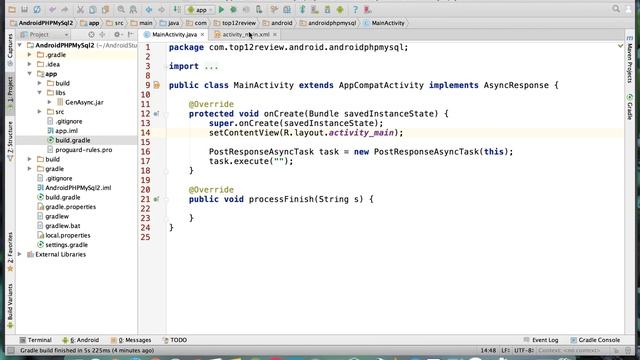This screenshot has height=360, width=640.
Task: Click the Make Project icon
Action: pos(177,9)
